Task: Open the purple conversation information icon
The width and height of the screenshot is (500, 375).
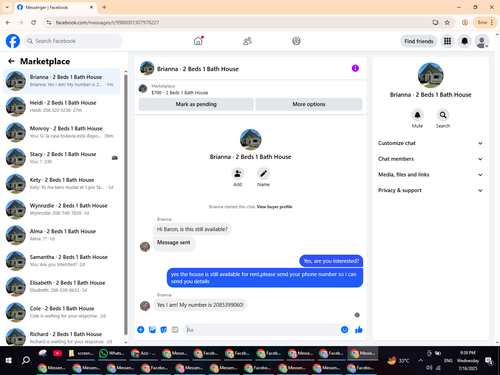Action: point(355,68)
